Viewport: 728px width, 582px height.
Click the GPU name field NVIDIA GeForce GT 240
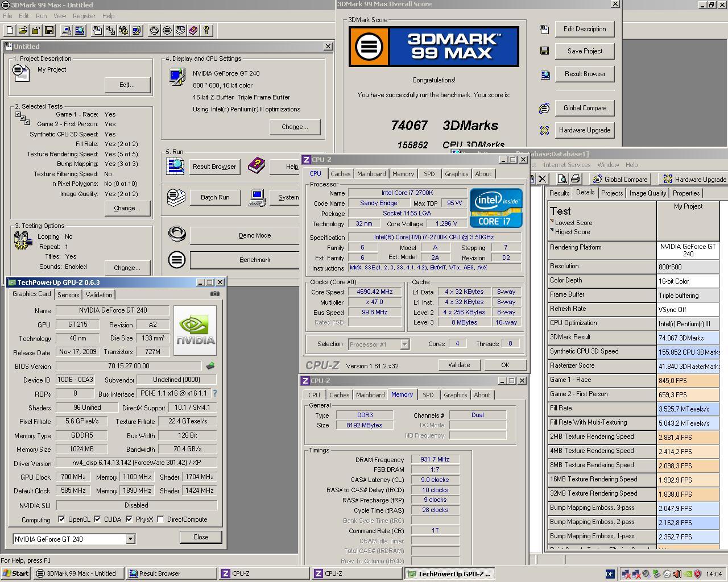coord(113,310)
